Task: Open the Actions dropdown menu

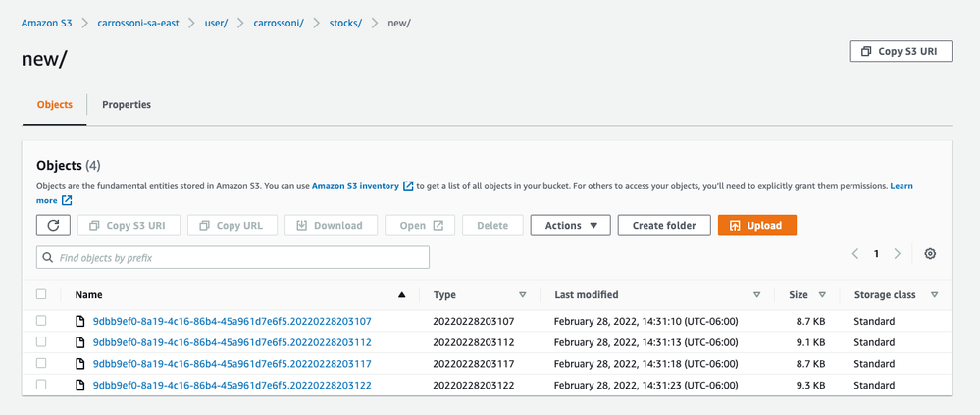Action: (571, 226)
